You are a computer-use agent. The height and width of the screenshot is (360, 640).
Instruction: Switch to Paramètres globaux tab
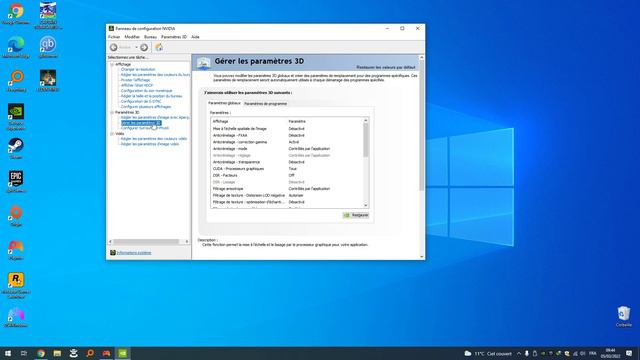tap(224, 103)
